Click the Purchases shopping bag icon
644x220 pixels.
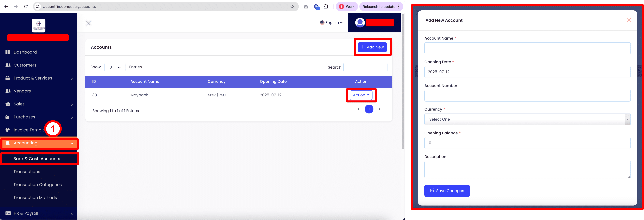click(x=8, y=117)
